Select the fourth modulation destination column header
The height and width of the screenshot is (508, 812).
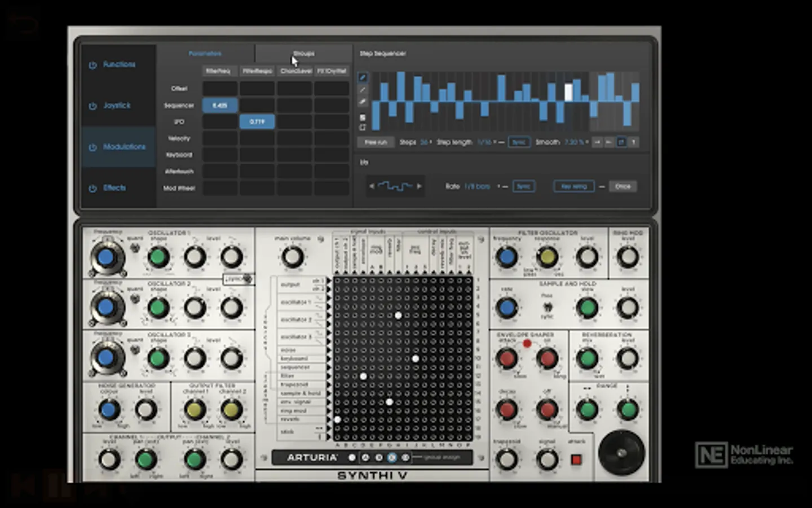point(332,71)
